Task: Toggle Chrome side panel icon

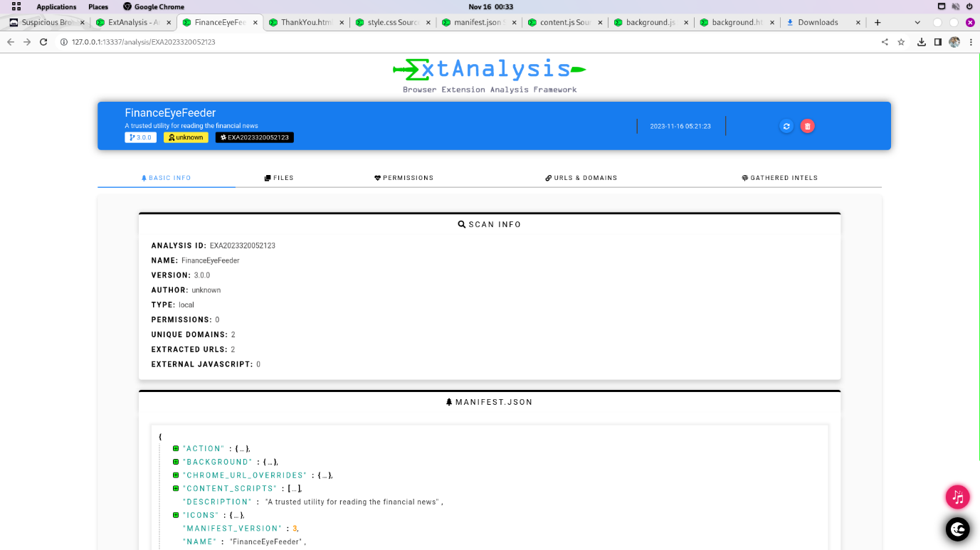Action: point(938,42)
